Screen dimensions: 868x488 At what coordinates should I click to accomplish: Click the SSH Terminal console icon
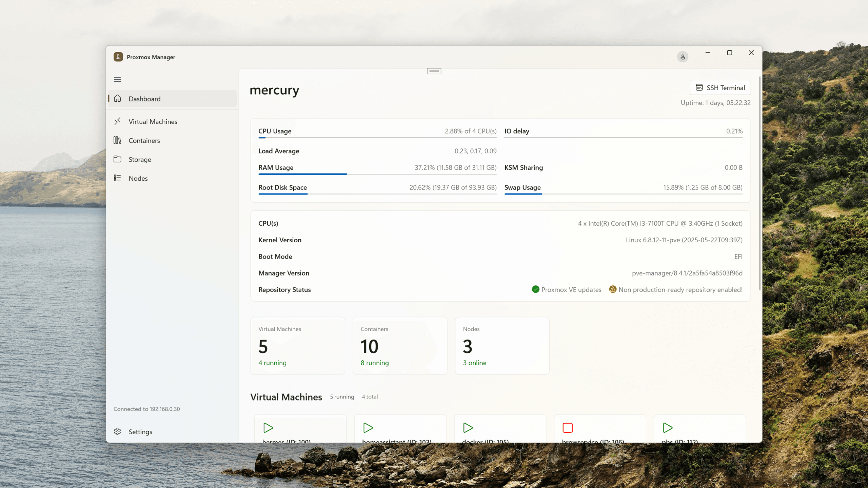pos(699,87)
